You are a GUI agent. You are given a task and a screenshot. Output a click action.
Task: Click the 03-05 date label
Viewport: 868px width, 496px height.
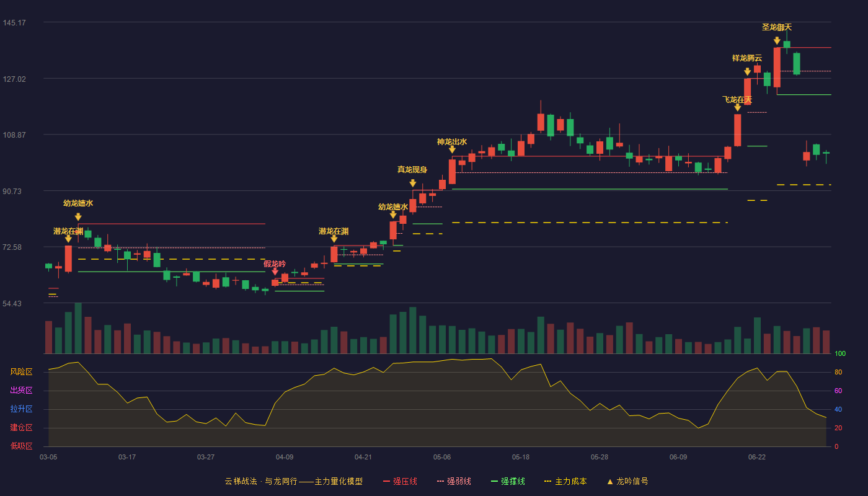pos(48,457)
